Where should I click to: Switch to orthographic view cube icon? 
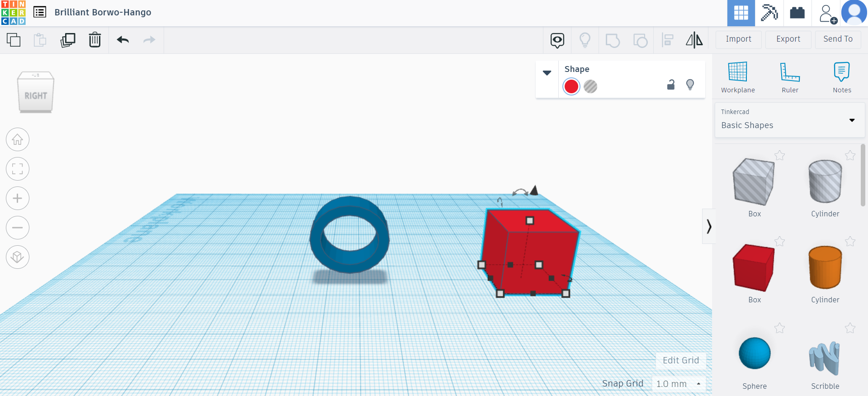click(18, 257)
